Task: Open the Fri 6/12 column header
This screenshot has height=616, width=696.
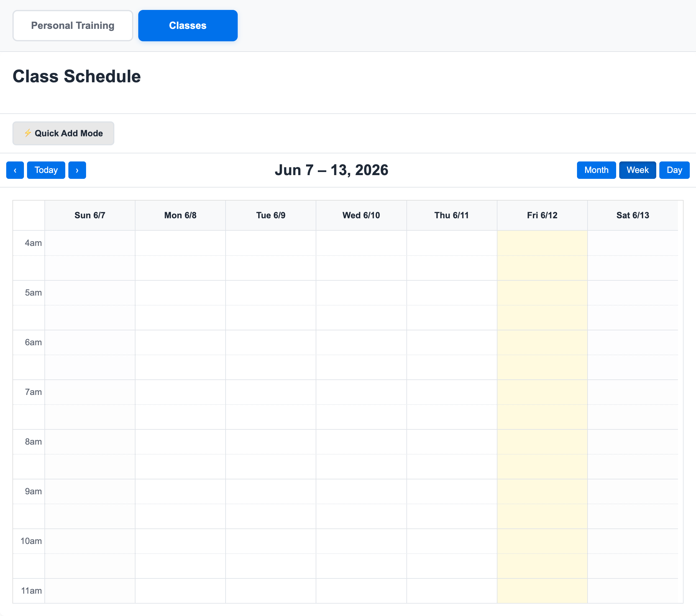Action: (542, 215)
